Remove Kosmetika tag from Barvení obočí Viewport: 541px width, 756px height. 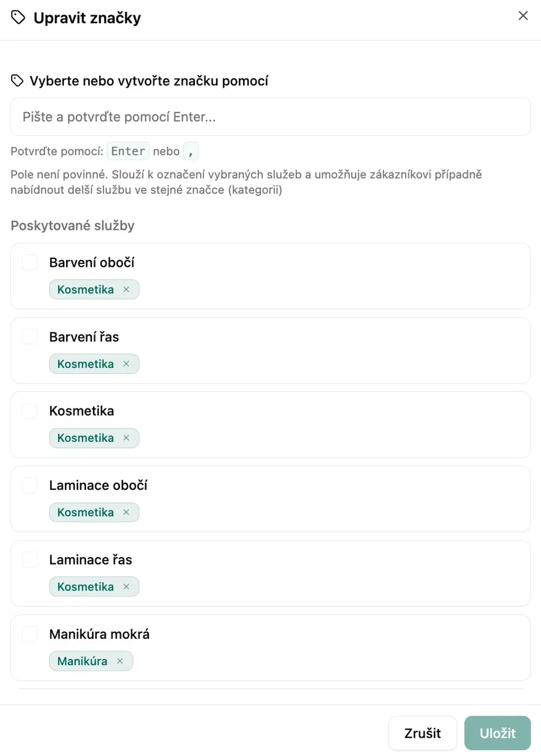(x=126, y=290)
